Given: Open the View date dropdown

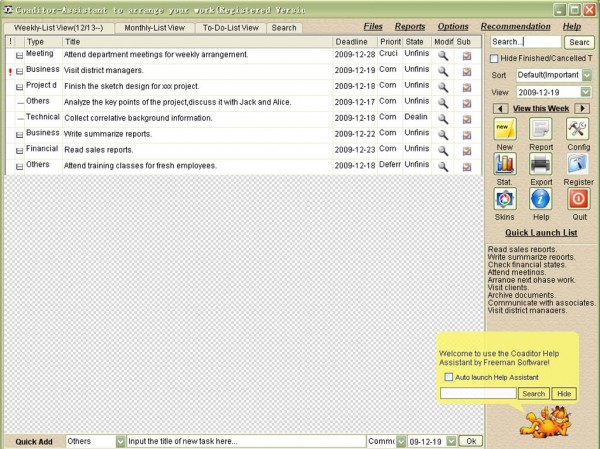Looking at the screenshot, I should point(587,92).
